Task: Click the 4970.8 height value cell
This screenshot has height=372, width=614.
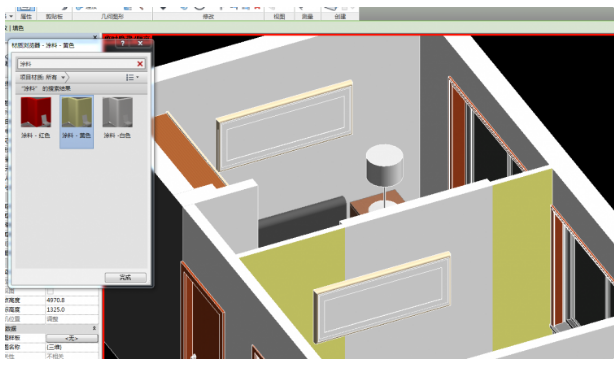Action: 72,300
